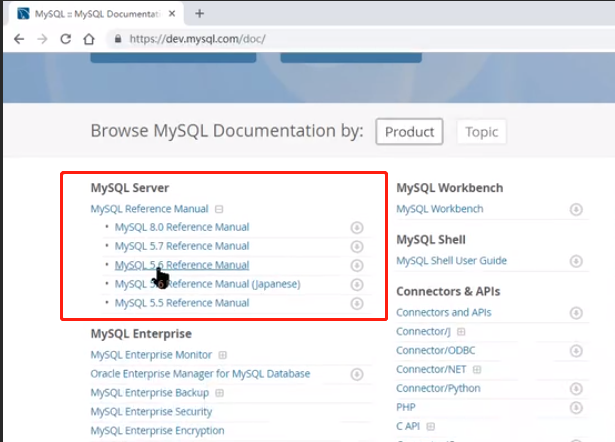Expand MySQL Enterprise Monitor versions
The image size is (615, 442).
[223, 355]
